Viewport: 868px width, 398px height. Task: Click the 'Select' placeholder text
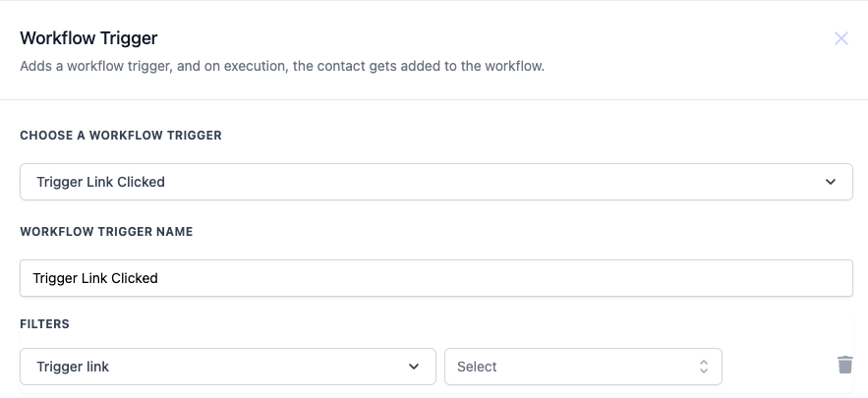477,367
